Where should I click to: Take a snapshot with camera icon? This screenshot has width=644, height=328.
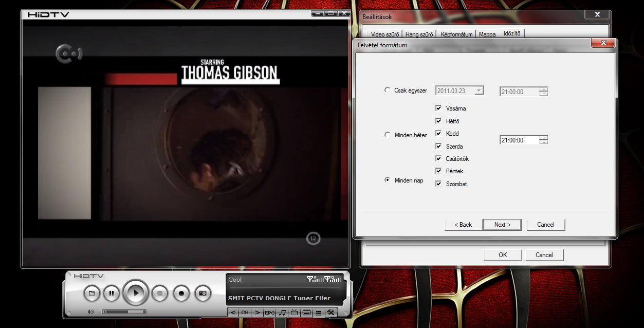tap(203, 293)
